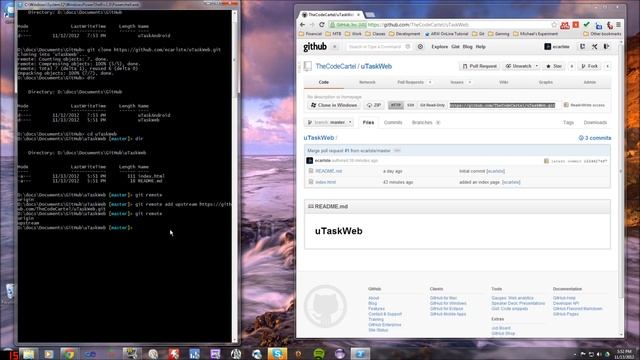Open the Financial bookmarks folder
Screen dimensions: 640x360
click(310, 34)
